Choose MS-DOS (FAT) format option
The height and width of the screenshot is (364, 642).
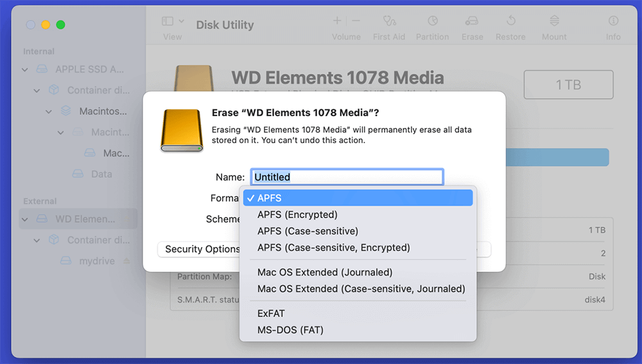click(358, 329)
